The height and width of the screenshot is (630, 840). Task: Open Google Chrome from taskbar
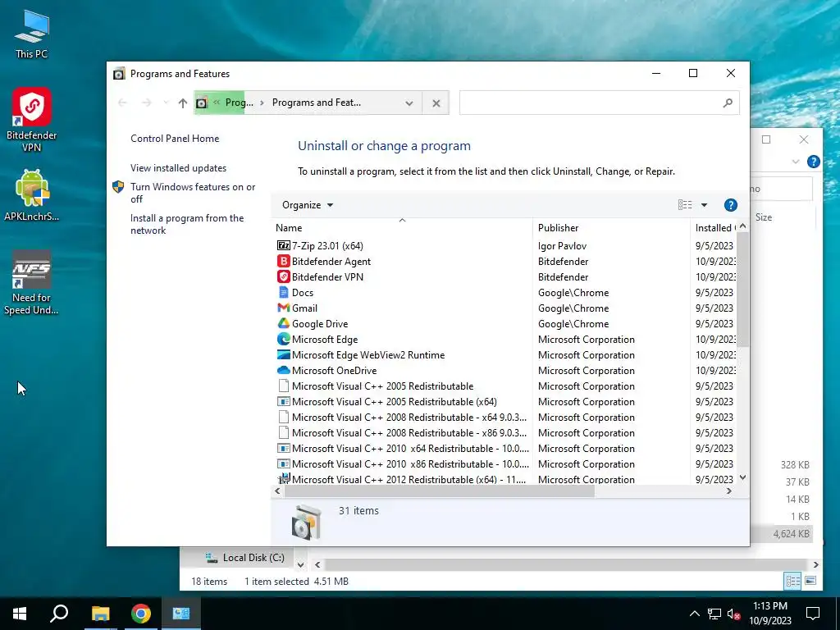(x=141, y=614)
